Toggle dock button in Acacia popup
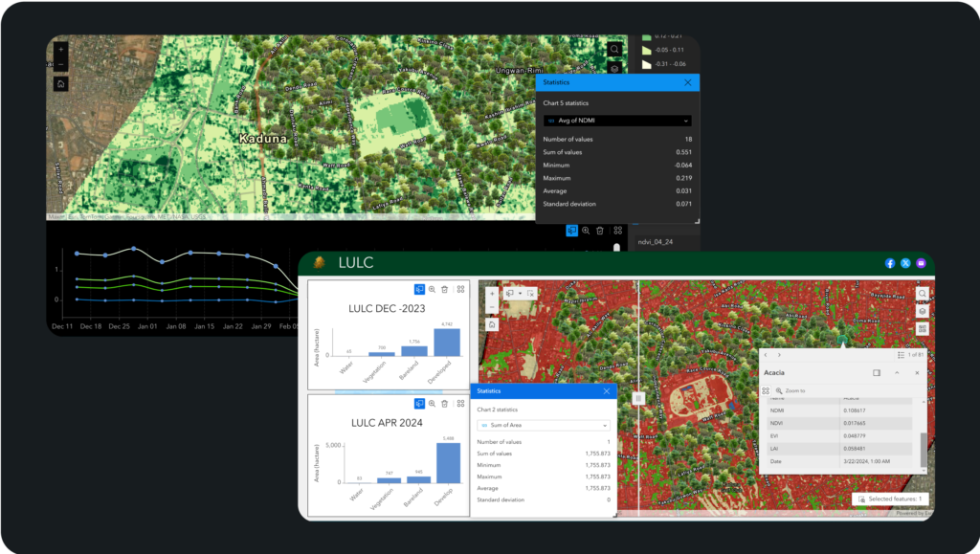 pyautogui.click(x=877, y=372)
